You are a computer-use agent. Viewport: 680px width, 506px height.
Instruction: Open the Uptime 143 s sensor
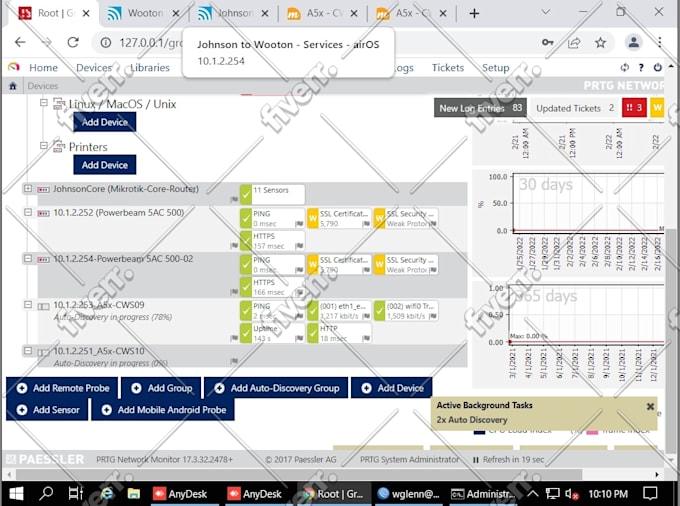click(272, 333)
